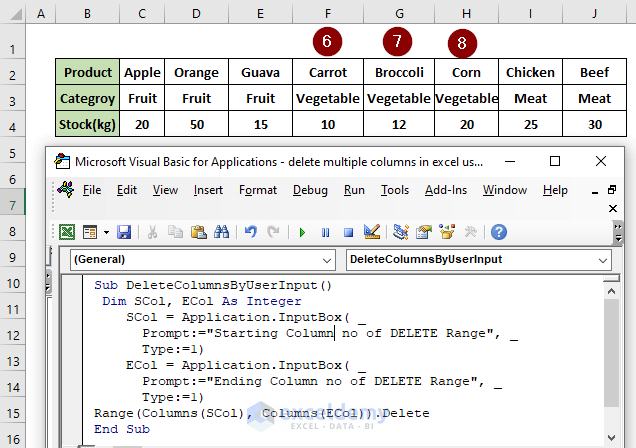Click the Find binoculars icon
Screen dimensions: 636x448
coord(222,232)
